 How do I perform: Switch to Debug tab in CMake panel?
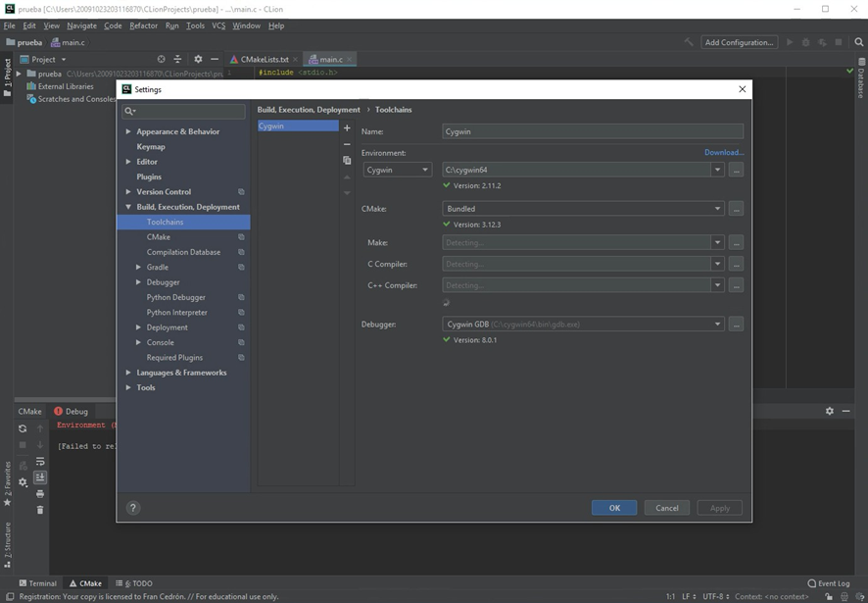click(x=71, y=411)
